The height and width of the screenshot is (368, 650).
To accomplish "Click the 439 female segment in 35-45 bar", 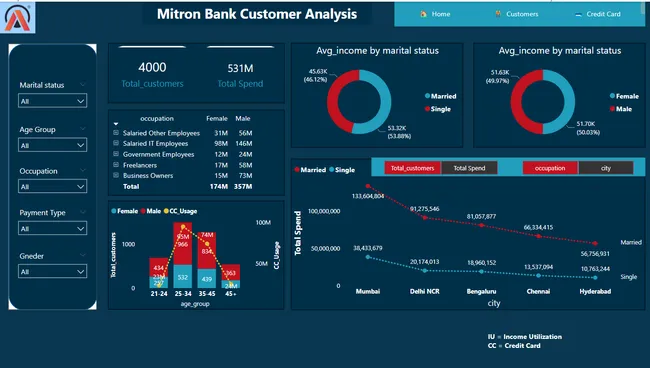I will pyautogui.click(x=206, y=279).
